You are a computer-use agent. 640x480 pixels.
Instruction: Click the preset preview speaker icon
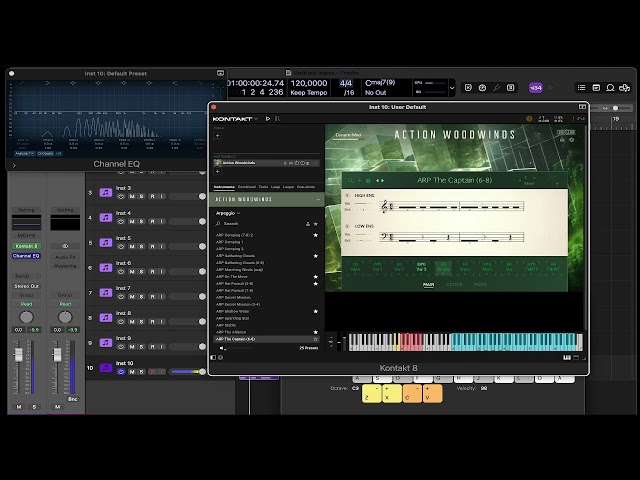tap(222, 348)
